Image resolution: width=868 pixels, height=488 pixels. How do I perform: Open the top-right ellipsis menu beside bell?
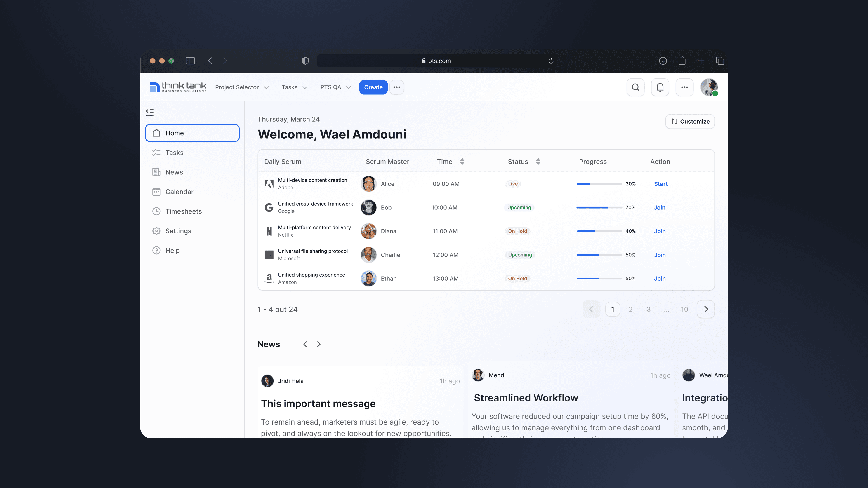[x=684, y=87]
